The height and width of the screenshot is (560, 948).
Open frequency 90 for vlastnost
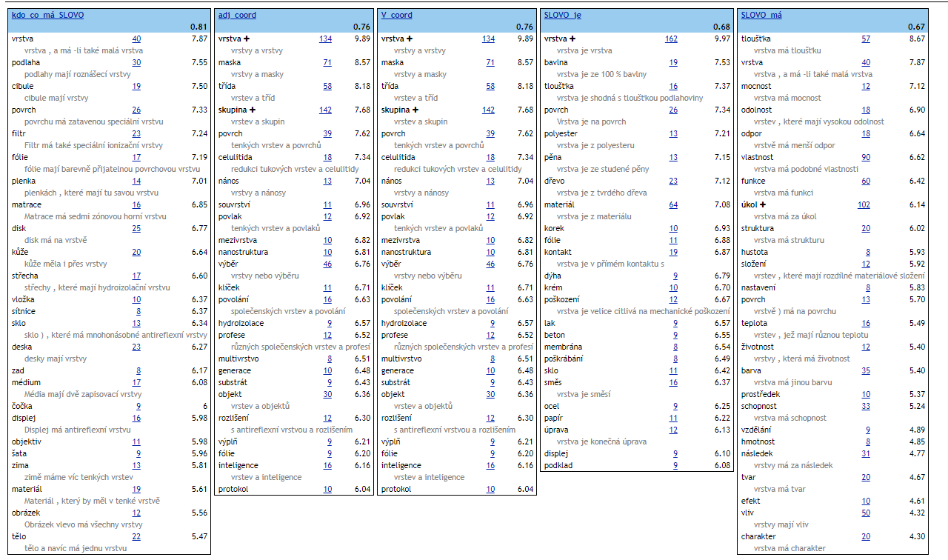click(866, 157)
